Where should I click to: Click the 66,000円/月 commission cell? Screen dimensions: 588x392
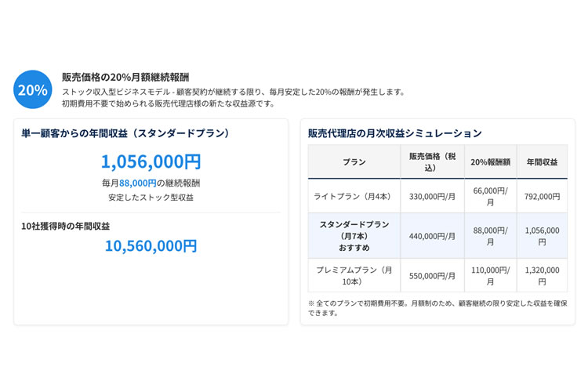coord(490,196)
